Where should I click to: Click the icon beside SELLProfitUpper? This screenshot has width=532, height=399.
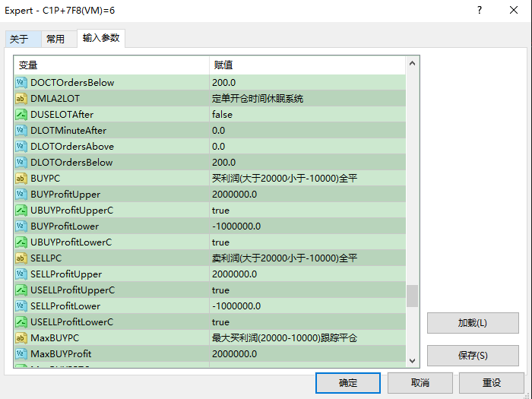click(21, 274)
